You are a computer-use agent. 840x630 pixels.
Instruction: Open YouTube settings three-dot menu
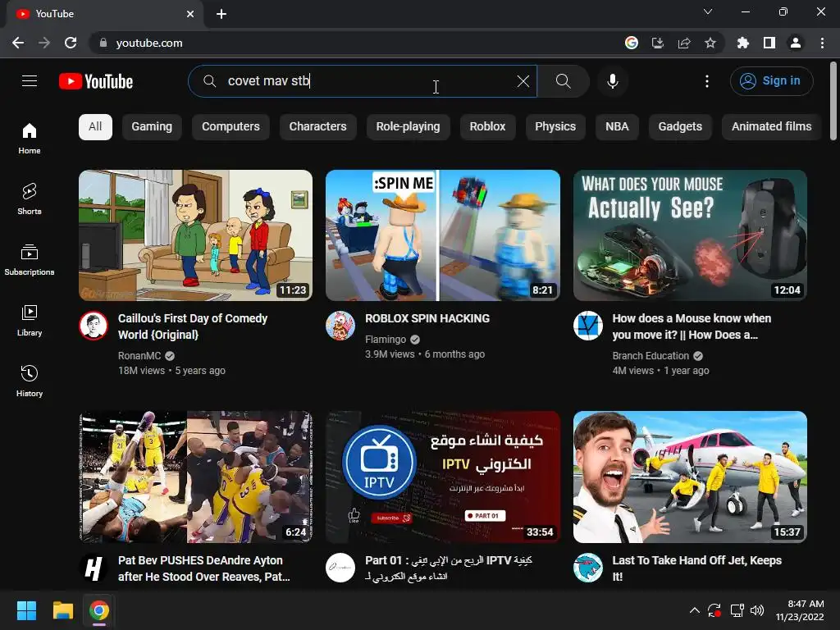[706, 81]
